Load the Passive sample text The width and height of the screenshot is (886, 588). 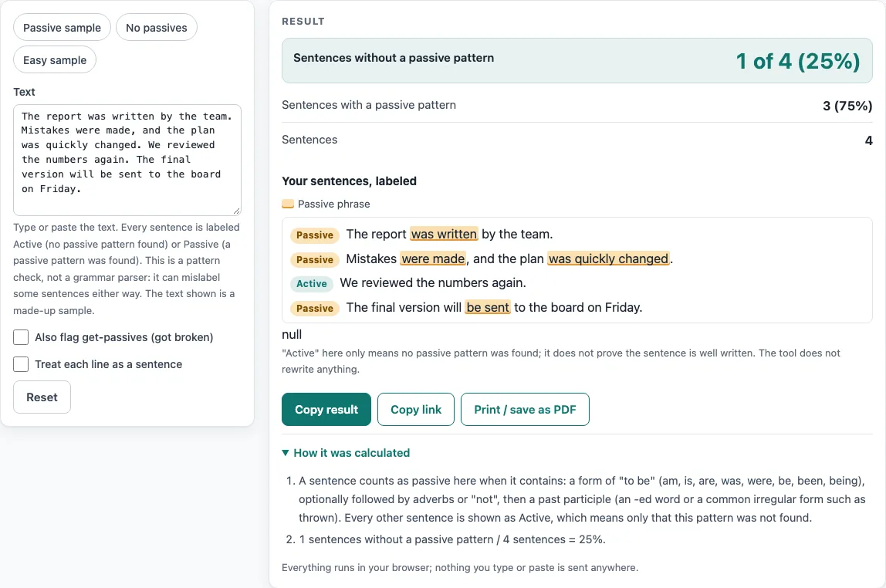click(62, 27)
